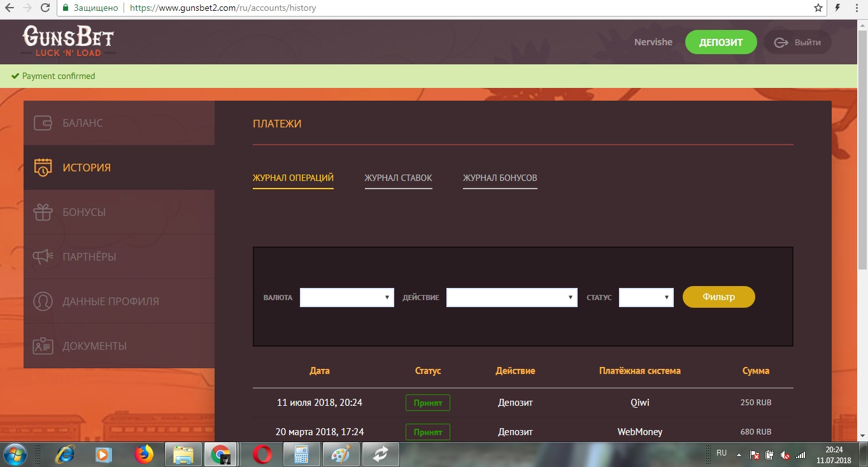Click the Дата column header
The image size is (868, 467).
click(320, 371)
